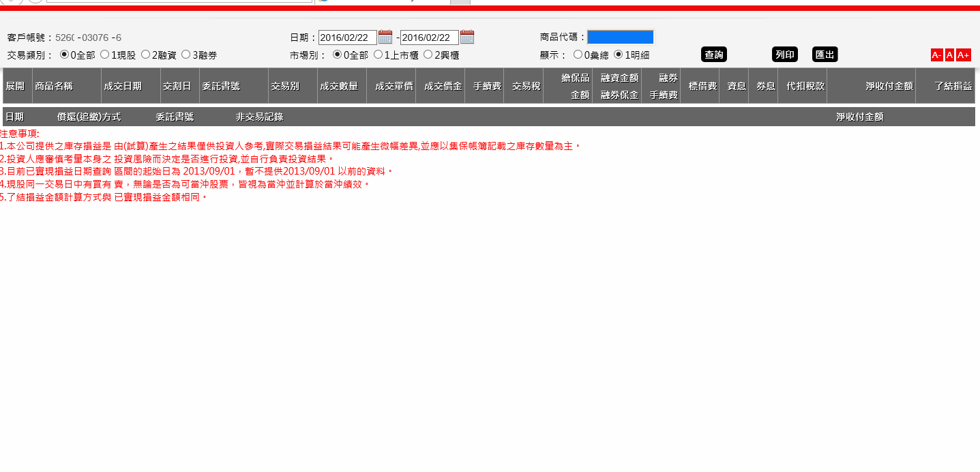The image size is (980, 472).
Task: Choose 2興櫃 market type option
Action: click(428, 55)
